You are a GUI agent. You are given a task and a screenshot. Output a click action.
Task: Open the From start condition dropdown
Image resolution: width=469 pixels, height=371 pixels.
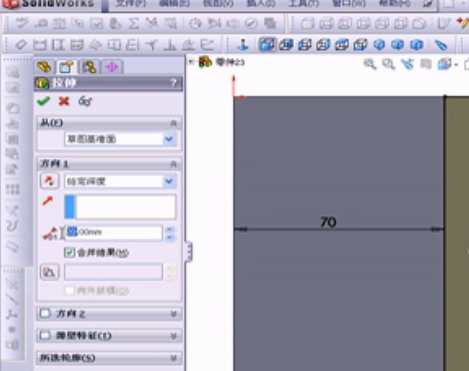[x=169, y=139]
